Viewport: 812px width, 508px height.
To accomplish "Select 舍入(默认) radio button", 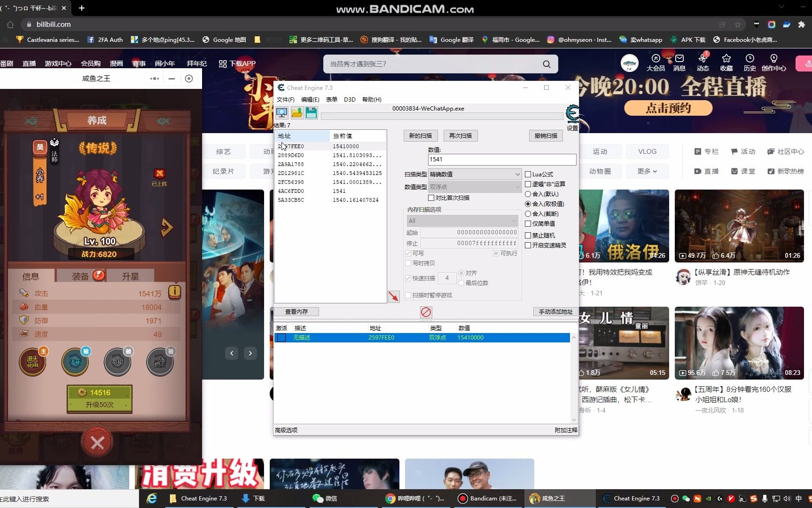I will [x=528, y=194].
